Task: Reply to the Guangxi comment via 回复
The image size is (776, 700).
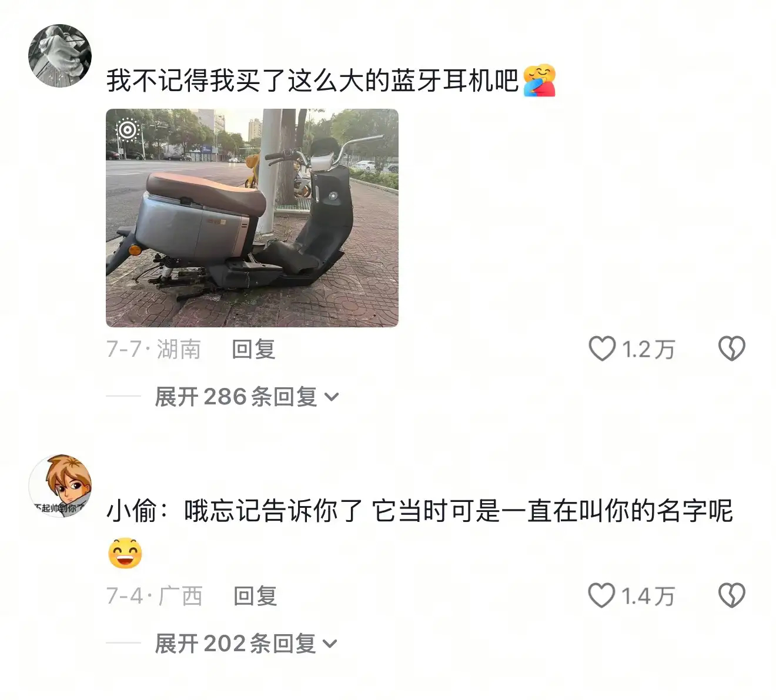Action: point(255,596)
